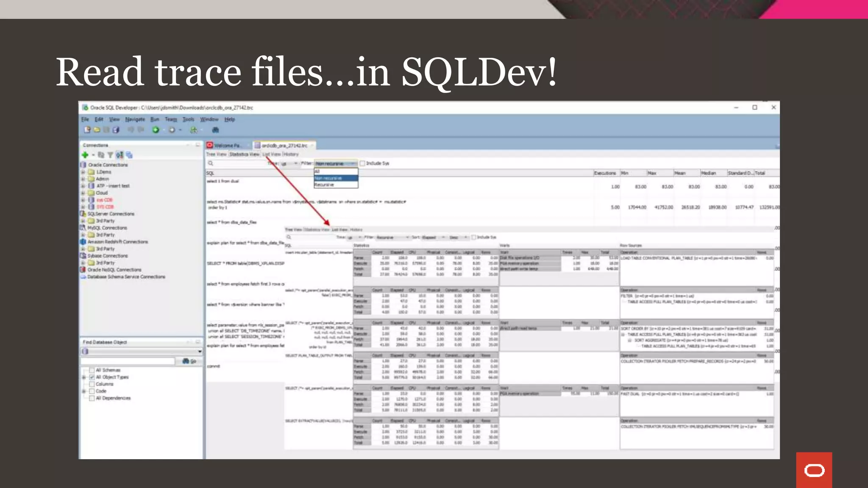Click the stacked windows icon in Connections toolbar
This screenshot has height=488, width=868.
(129, 155)
